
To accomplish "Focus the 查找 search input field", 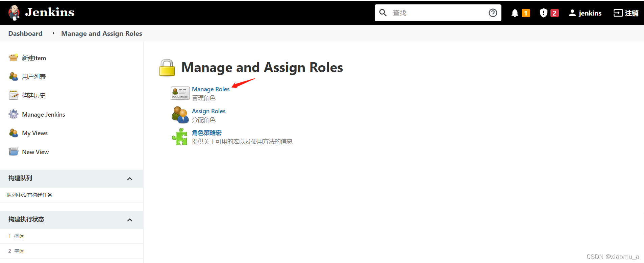I will pos(438,13).
